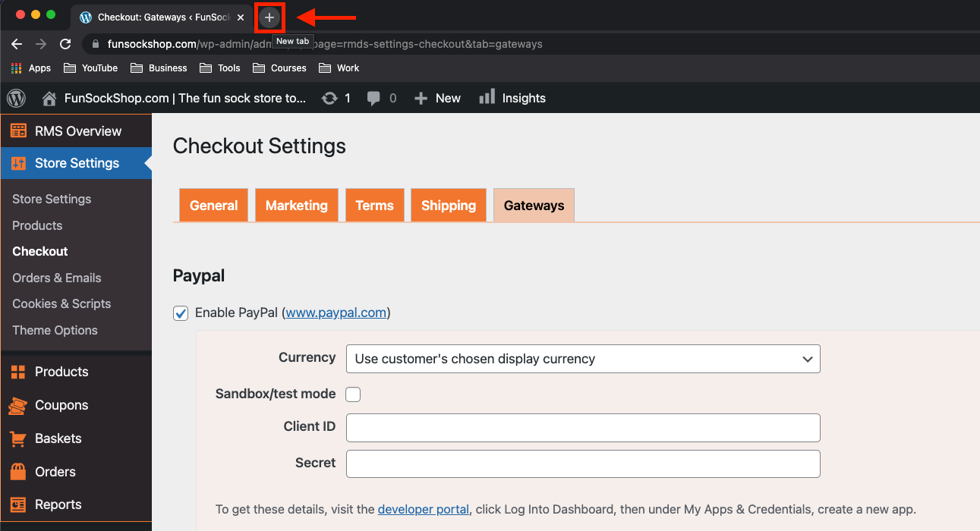
Task: Open the Courses bookmarks folder
Action: coord(279,68)
